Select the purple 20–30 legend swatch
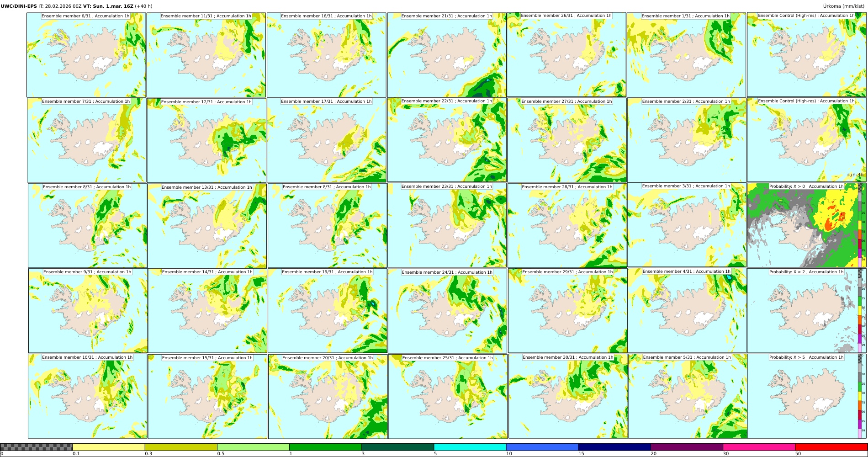This screenshot has width=868, height=457. [687, 447]
